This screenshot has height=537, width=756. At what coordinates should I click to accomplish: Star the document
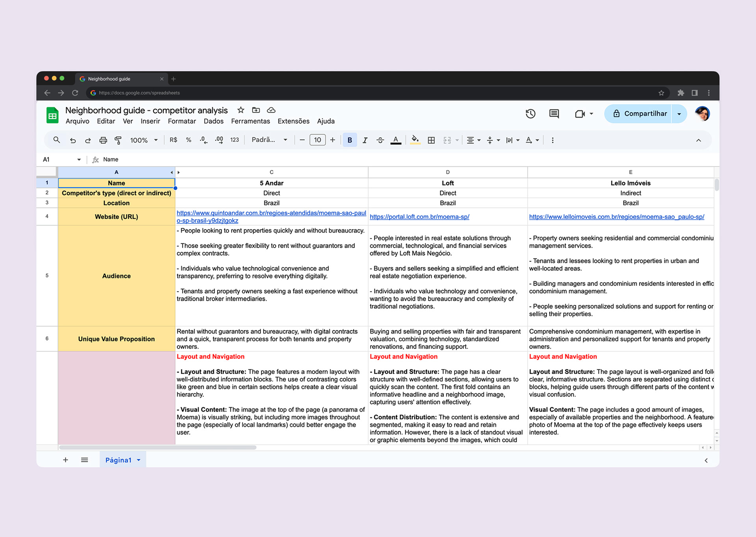click(x=241, y=110)
